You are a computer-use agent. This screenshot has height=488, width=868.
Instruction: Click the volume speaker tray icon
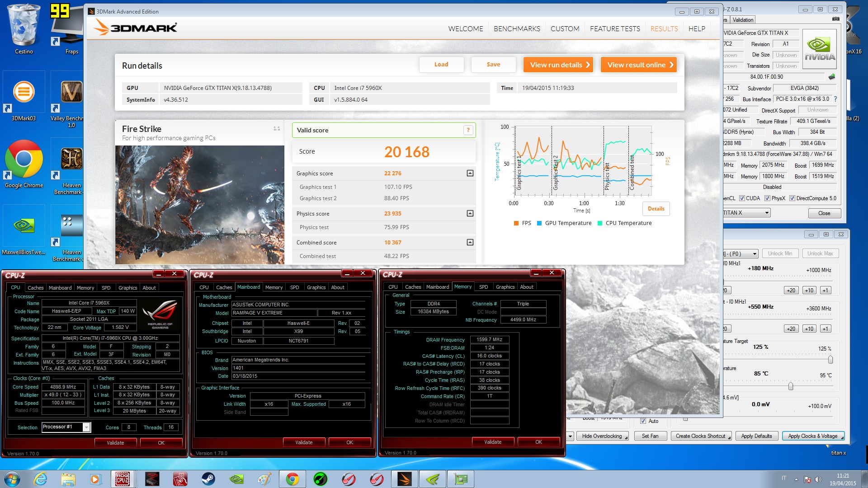coord(818,479)
